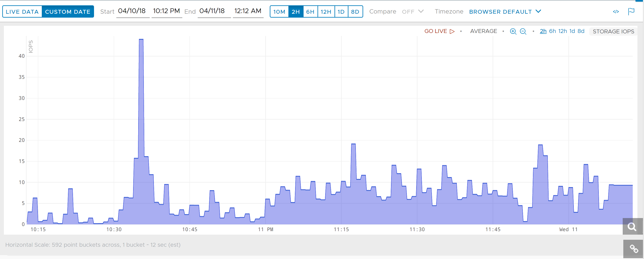Screen dimensions: 644x259
Task: Click the GO LIVE play triangle
Action: click(452, 31)
